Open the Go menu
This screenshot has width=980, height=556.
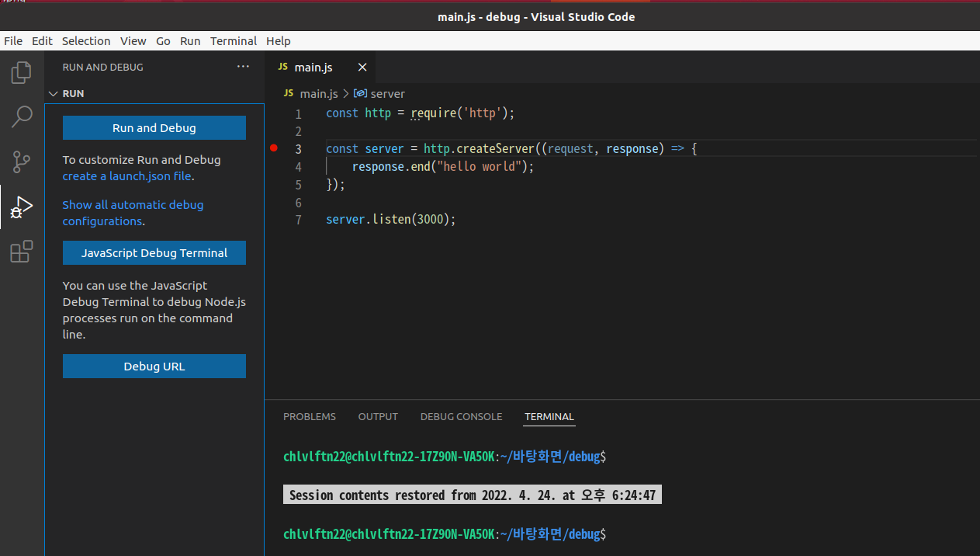tap(163, 41)
